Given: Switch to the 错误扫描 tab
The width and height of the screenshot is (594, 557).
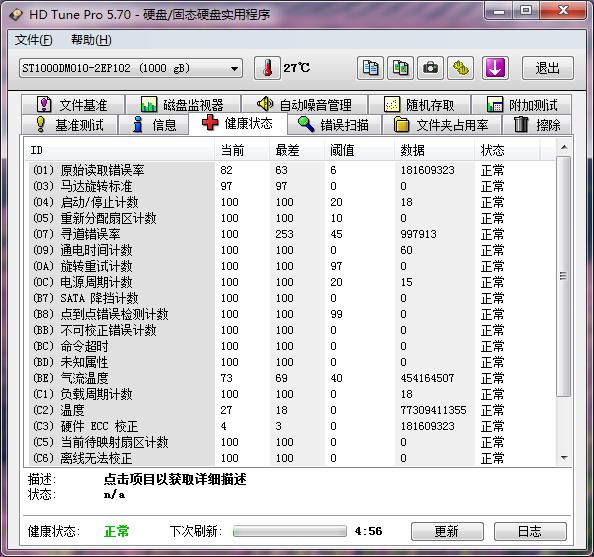Looking at the screenshot, I should (x=334, y=125).
